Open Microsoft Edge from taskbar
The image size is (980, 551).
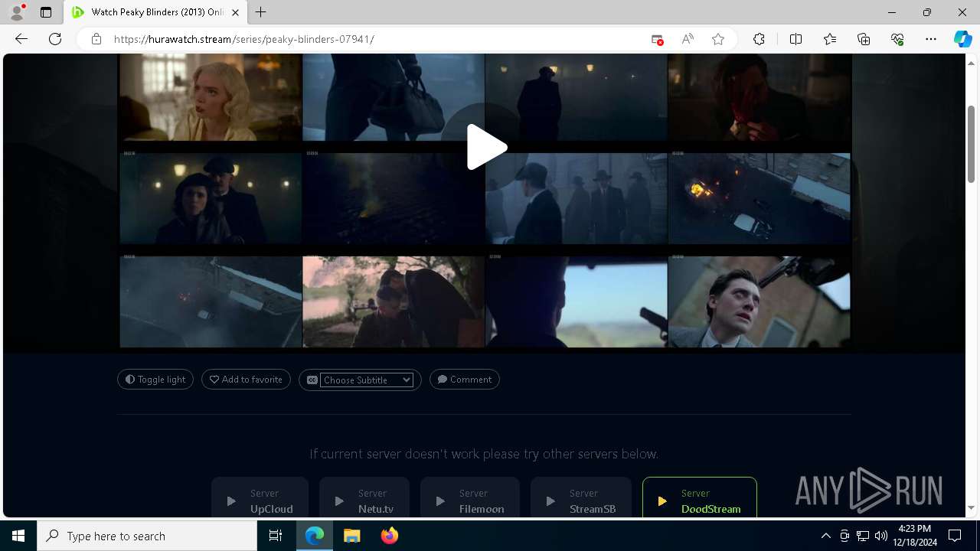(x=315, y=536)
